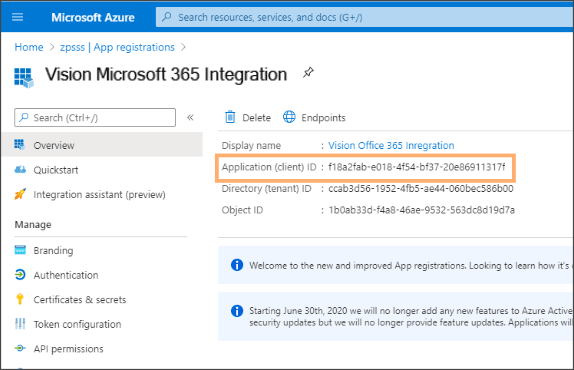This screenshot has height=370, width=574.
Task: Click the Certificates & secrets key icon
Action: [20, 299]
